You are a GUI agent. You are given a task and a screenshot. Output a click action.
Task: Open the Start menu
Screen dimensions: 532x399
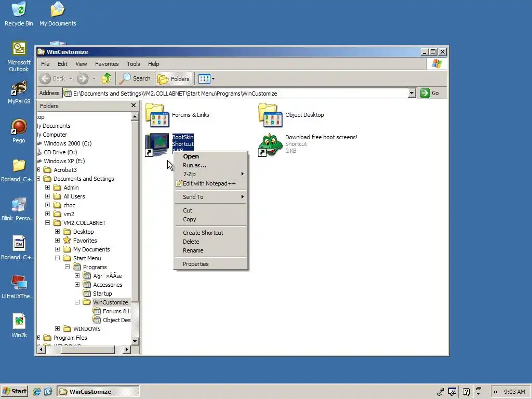coord(14,391)
